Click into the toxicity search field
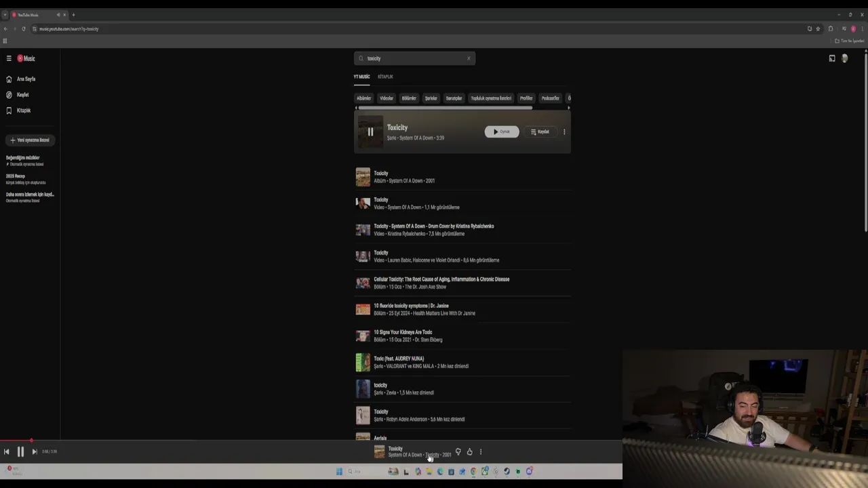The height and width of the screenshot is (488, 868). tap(414, 58)
